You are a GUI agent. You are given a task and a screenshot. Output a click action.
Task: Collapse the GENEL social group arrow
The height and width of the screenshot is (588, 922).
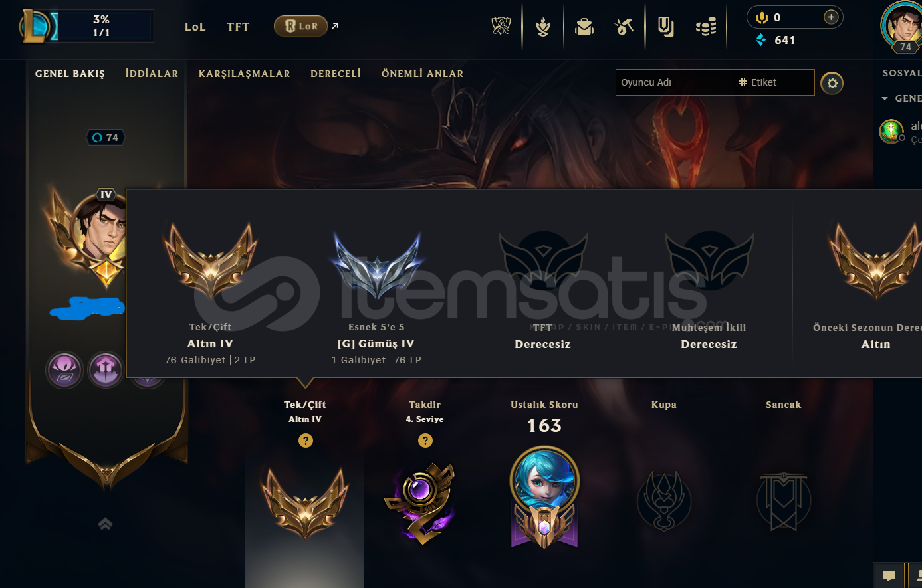(885, 98)
